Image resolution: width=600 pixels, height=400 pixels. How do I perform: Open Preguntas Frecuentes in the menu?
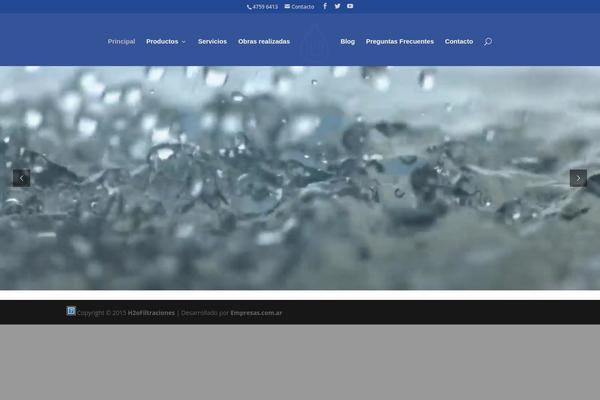[x=399, y=41]
